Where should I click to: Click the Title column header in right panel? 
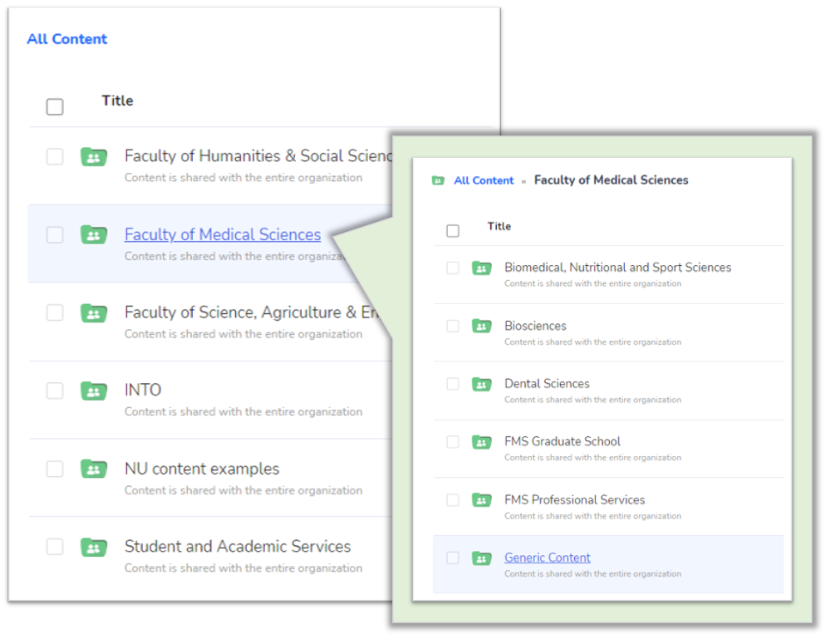coord(499,226)
